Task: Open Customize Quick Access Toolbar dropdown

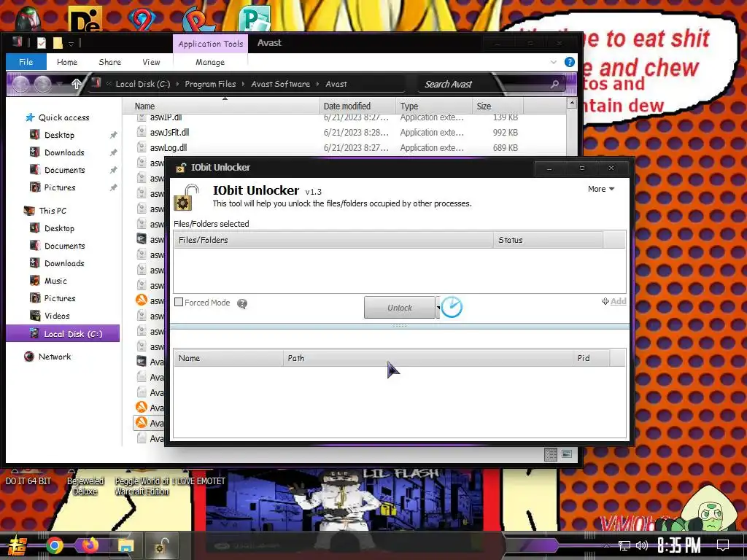Action: [x=71, y=44]
